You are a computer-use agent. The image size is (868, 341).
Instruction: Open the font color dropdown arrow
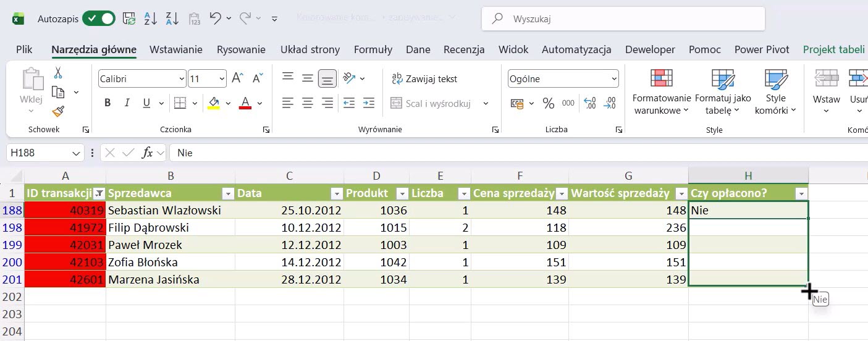259,103
